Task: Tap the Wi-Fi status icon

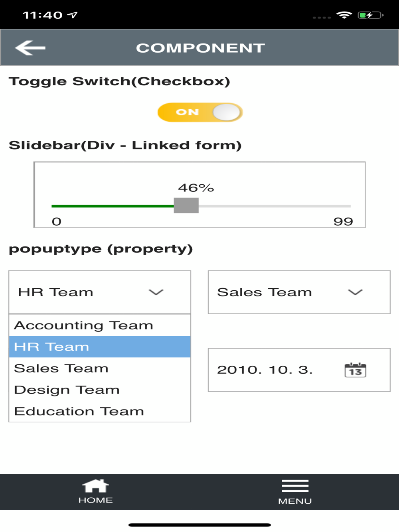Action: click(344, 15)
